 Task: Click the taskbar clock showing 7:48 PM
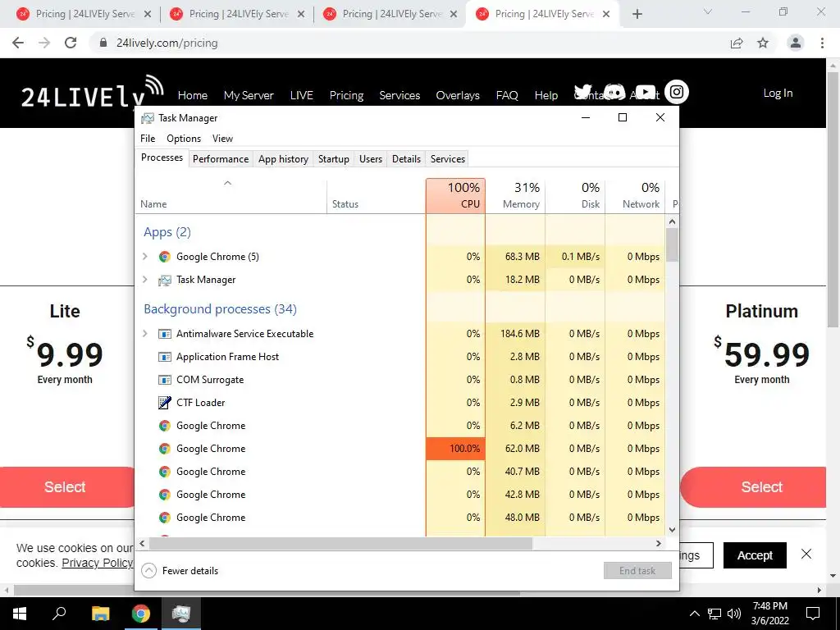(769, 614)
